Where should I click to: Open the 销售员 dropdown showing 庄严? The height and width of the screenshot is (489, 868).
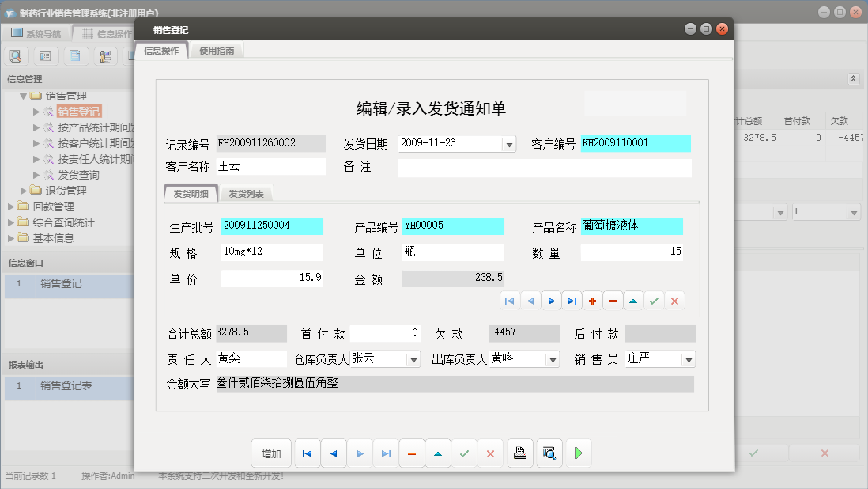click(688, 359)
